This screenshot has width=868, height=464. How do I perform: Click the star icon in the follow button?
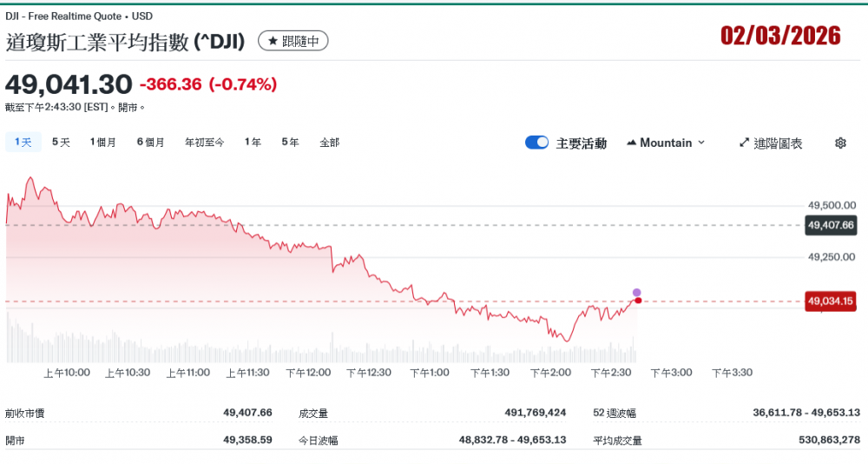click(x=273, y=41)
